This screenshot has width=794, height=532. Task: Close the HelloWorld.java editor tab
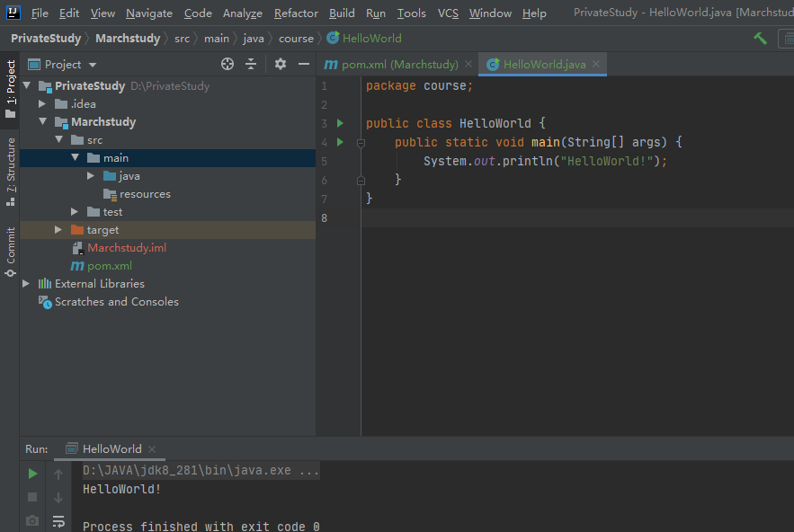pyautogui.click(x=595, y=65)
